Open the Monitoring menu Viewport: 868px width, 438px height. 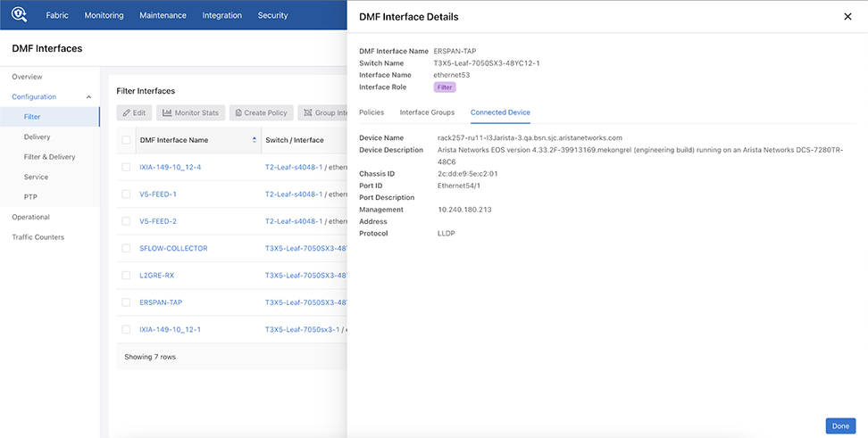pos(104,15)
